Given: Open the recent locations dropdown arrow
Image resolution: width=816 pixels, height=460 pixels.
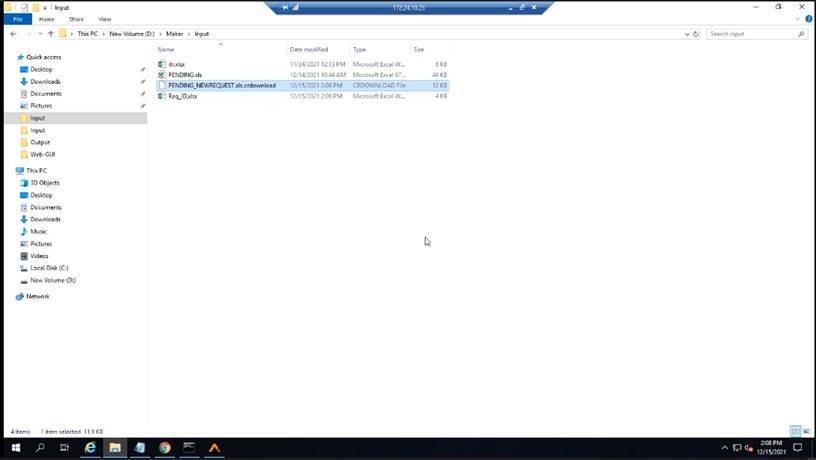Looking at the screenshot, I should (x=38, y=34).
